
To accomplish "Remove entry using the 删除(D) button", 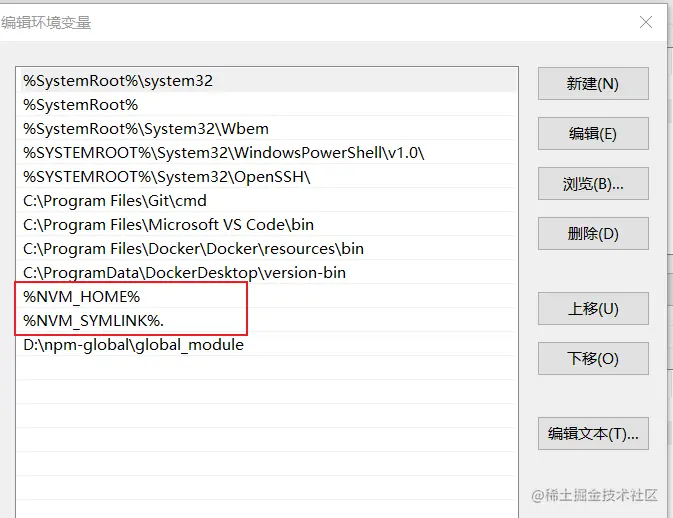I will click(x=593, y=234).
